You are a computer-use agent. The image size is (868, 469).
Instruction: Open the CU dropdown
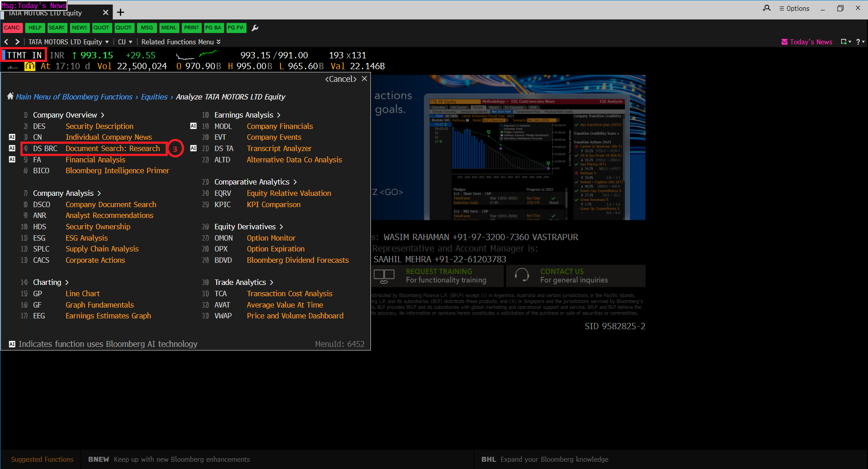(x=125, y=42)
